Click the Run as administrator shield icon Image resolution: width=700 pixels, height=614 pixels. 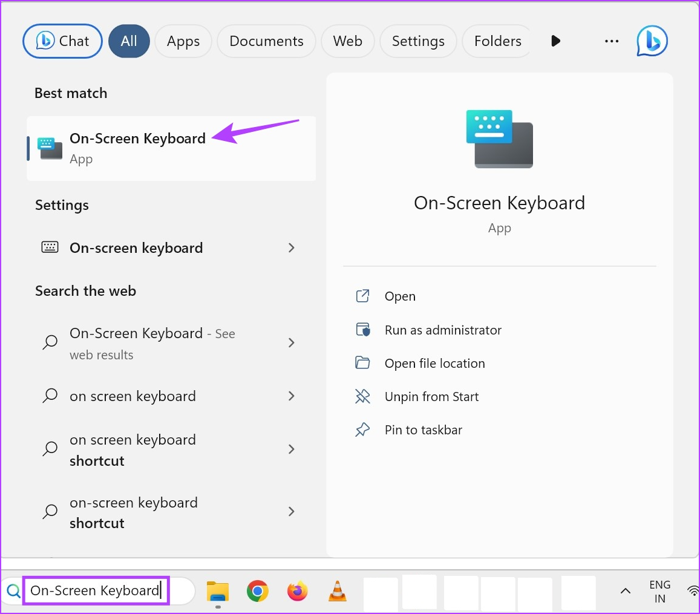point(363,330)
